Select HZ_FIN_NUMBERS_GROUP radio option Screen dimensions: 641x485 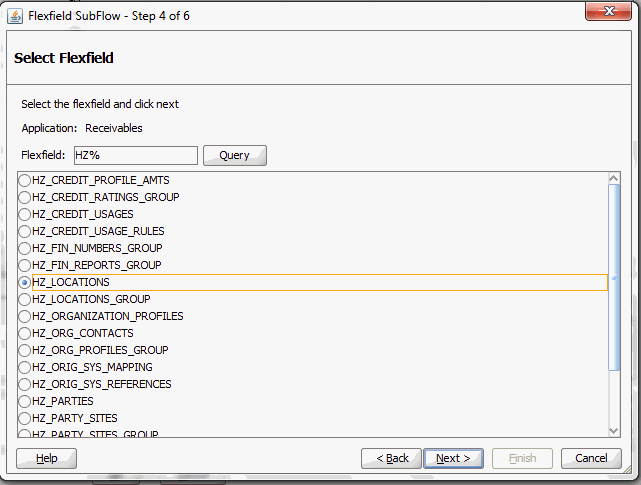pyautogui.click(x=25, y=249)
